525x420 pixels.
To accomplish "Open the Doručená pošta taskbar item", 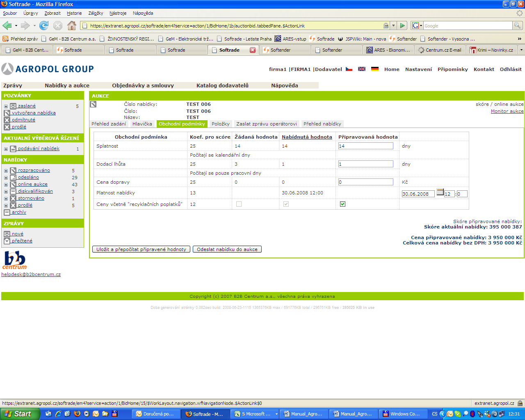I will point(156,414).
